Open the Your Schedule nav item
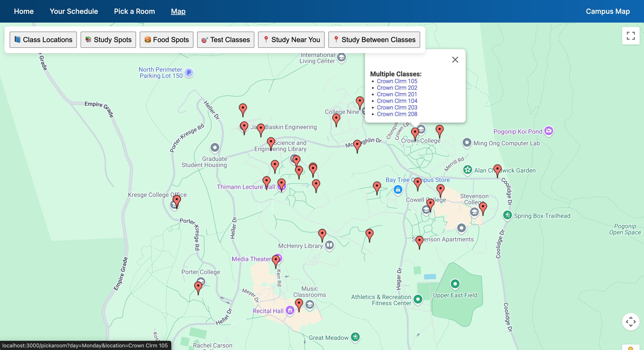644x350 pixels. (74, 11)
